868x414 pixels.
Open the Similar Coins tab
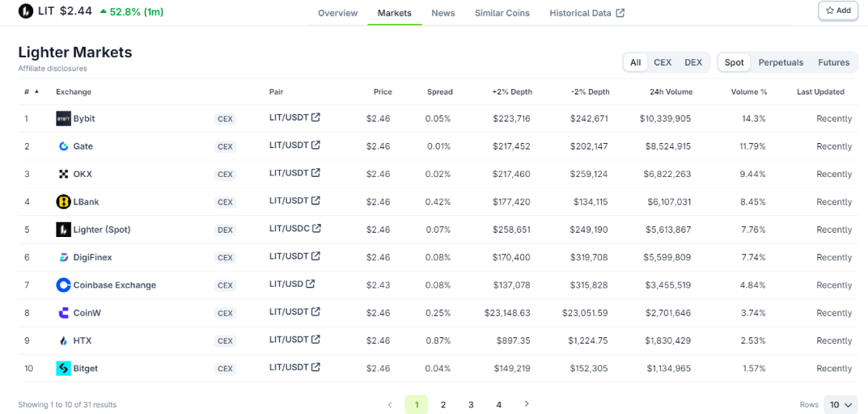tap(502, 13)
